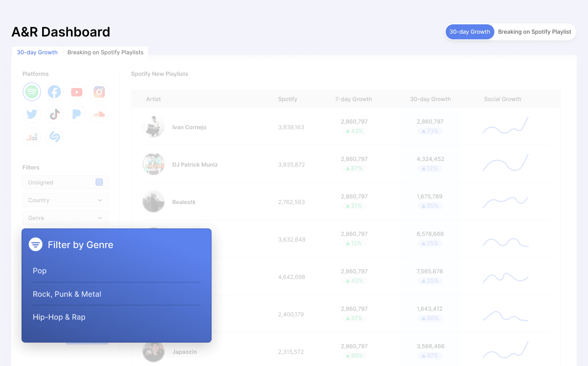Image resolution: width=588 pixels, height=366 pixels.
Task: Select the Deezer platform icon
Action: (32, 137)
